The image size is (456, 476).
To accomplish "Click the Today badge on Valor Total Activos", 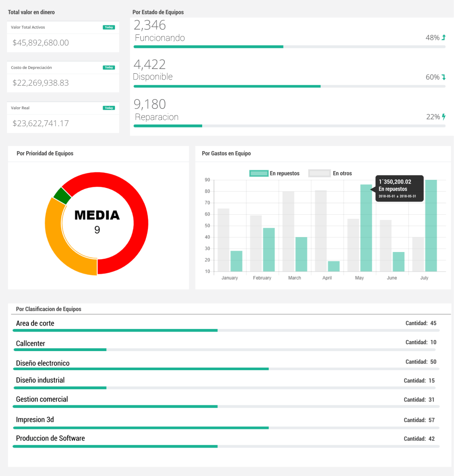I will (109, 28).
